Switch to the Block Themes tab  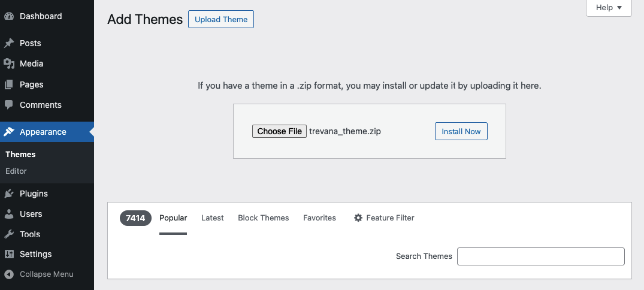pos(263,218)
